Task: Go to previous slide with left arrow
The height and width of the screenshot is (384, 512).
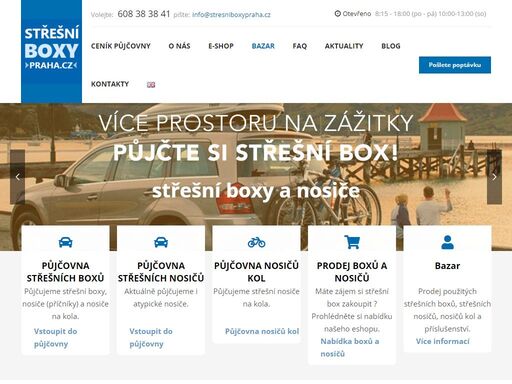Action: 18,177
